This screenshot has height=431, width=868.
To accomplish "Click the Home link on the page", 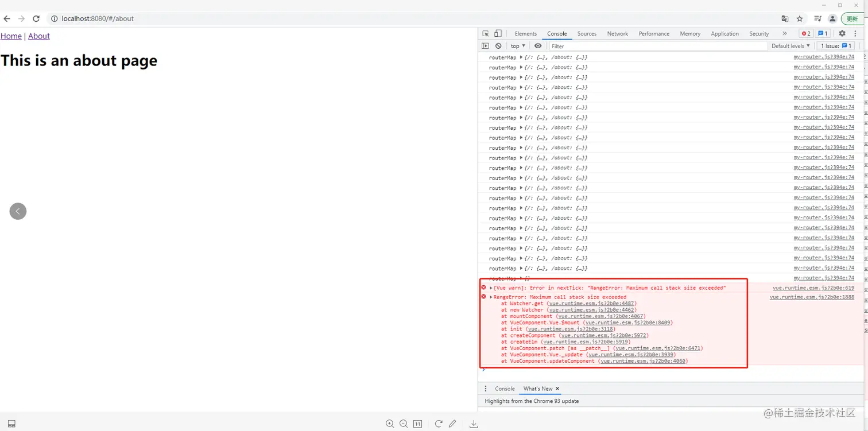I will (x=11, y=36).
